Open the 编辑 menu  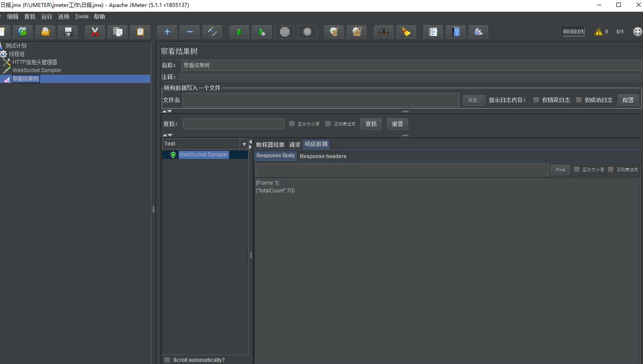(x=13, y=17)
